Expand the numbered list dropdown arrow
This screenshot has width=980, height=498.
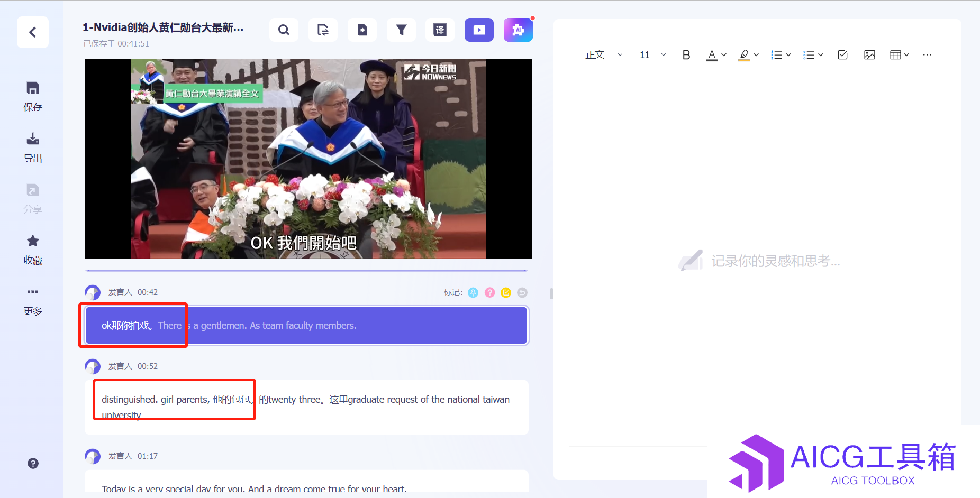coord(788,55)
